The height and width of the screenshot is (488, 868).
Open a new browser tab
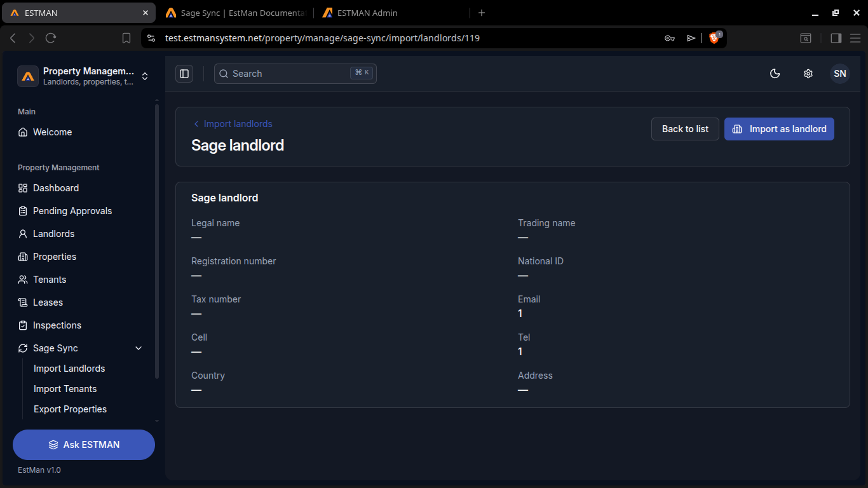(x=482, y=13)
